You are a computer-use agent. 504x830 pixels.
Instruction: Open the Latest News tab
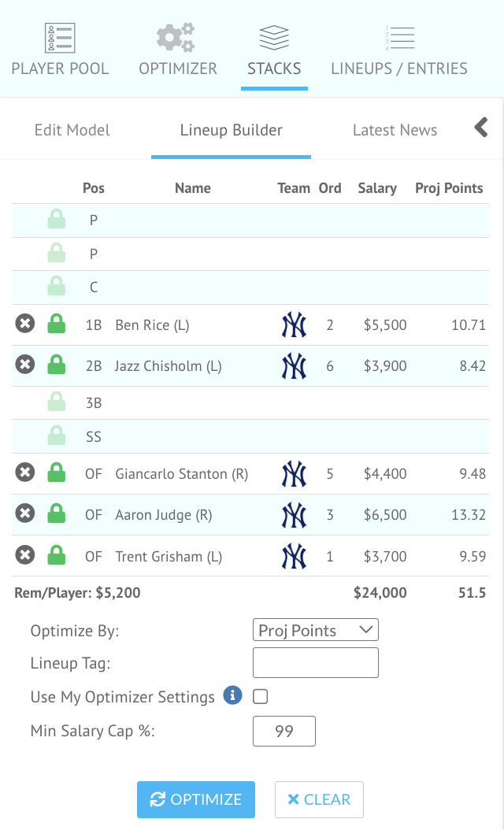point(395,131)
